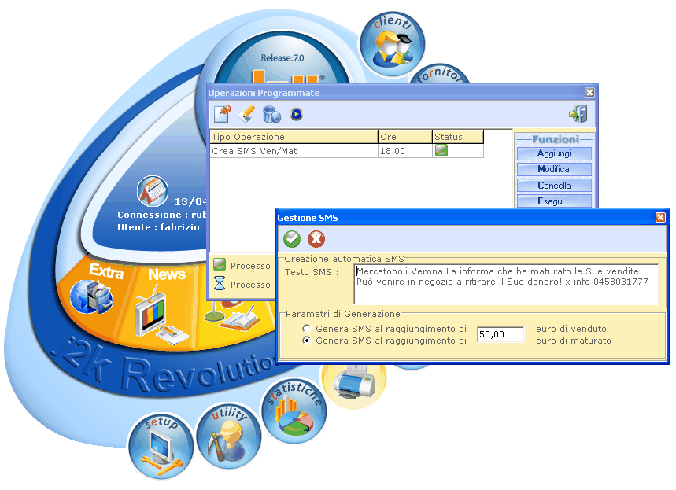This screenshot has height=490, width=676.
Task: Confirm with green checkmark in Gestione SMS
Action: (292, 239)
